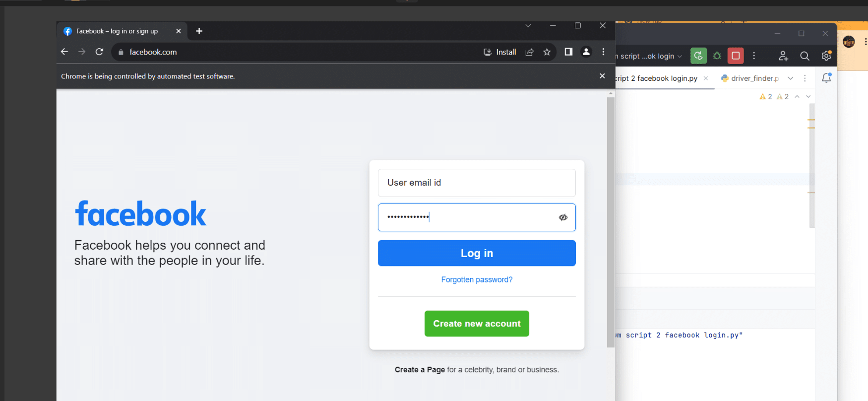This screenshot has height=401, width=868.
Task: Open PyCharm settings gear
Action: click(x=826, y=56)
